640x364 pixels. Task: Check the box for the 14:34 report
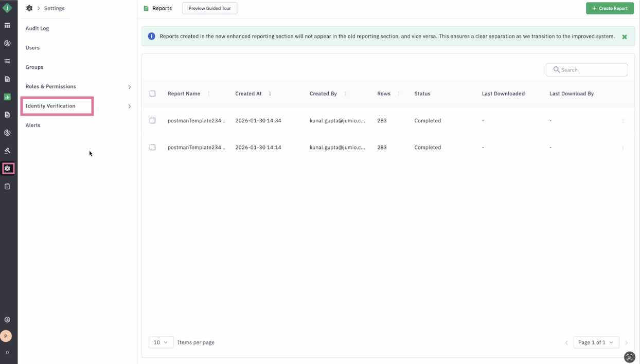pos(152,121)
